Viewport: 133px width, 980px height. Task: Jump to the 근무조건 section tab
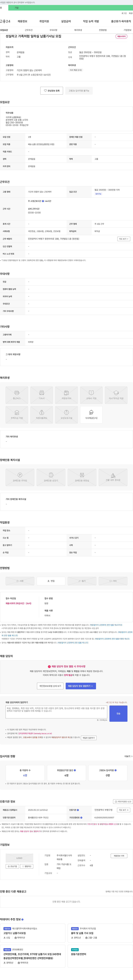[x=29, y=30]
